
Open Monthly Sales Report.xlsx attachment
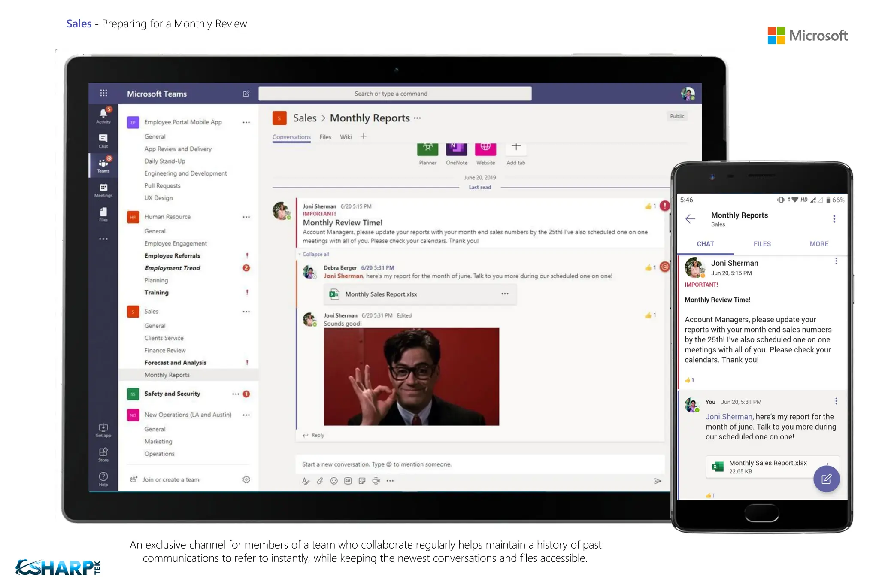tap(420, 294)
